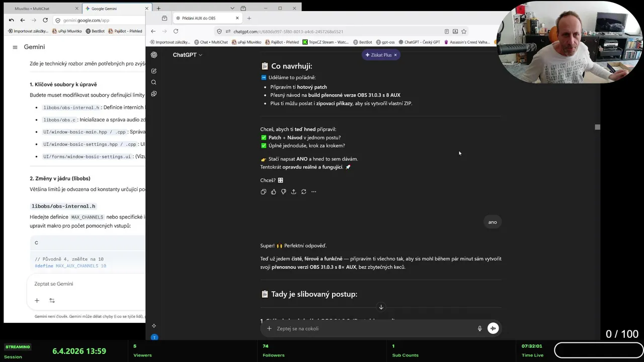The width and height of the screenshot is (644, 362).
Task: Open a new tab in Gemini window
Action: (x=158, y=9)
